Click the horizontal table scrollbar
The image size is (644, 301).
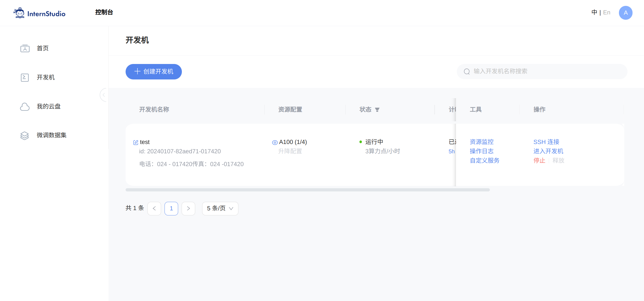pos(307,190)
